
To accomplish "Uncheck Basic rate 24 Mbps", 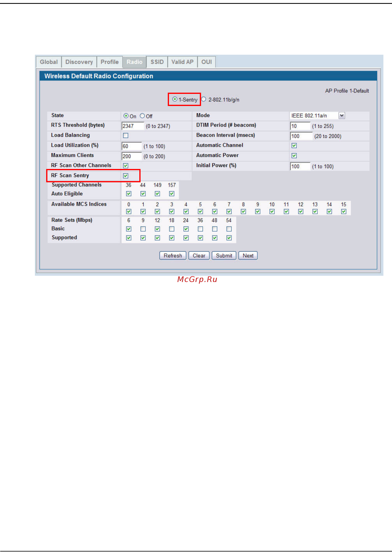I will (186, 229).
